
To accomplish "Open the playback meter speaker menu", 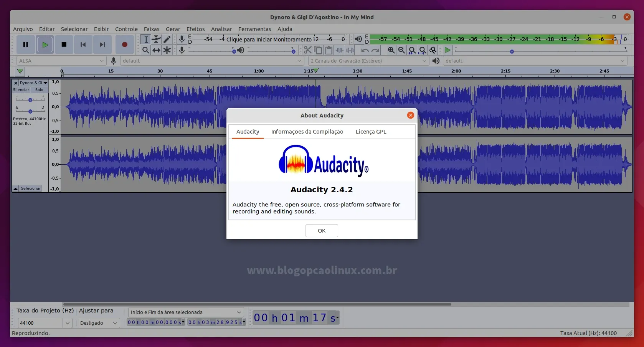I will pos(358,39).
